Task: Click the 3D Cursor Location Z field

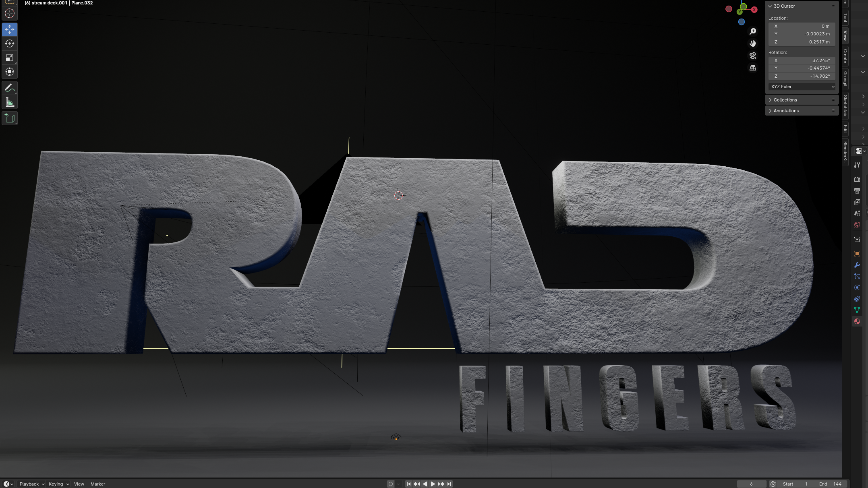Action: pyautogui.click(x=802, y=42)
